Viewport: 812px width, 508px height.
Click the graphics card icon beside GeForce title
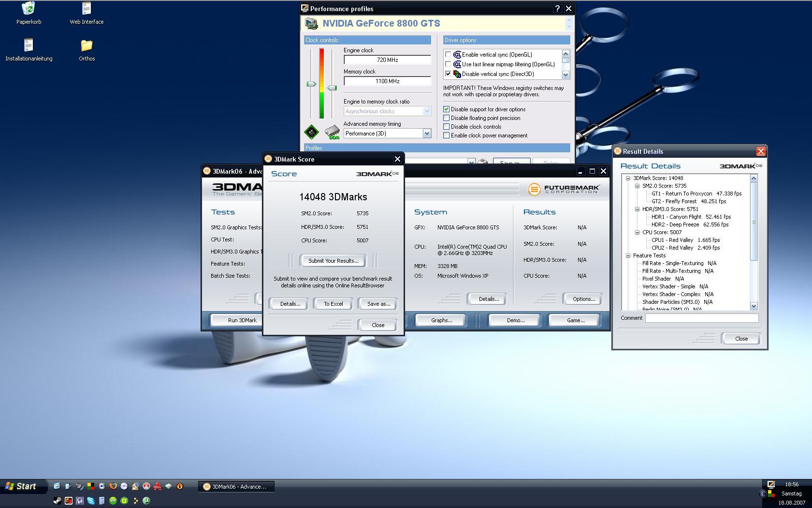(312, 24)
